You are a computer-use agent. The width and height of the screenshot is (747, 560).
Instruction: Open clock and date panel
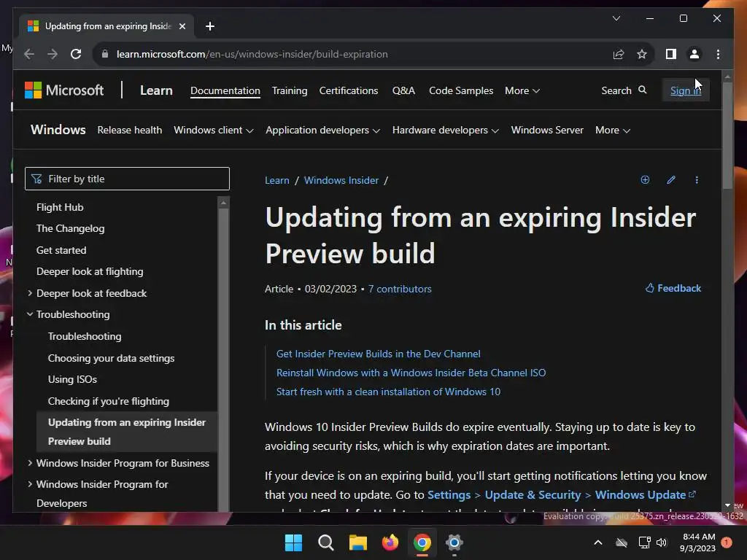click(x=698, y=542)
